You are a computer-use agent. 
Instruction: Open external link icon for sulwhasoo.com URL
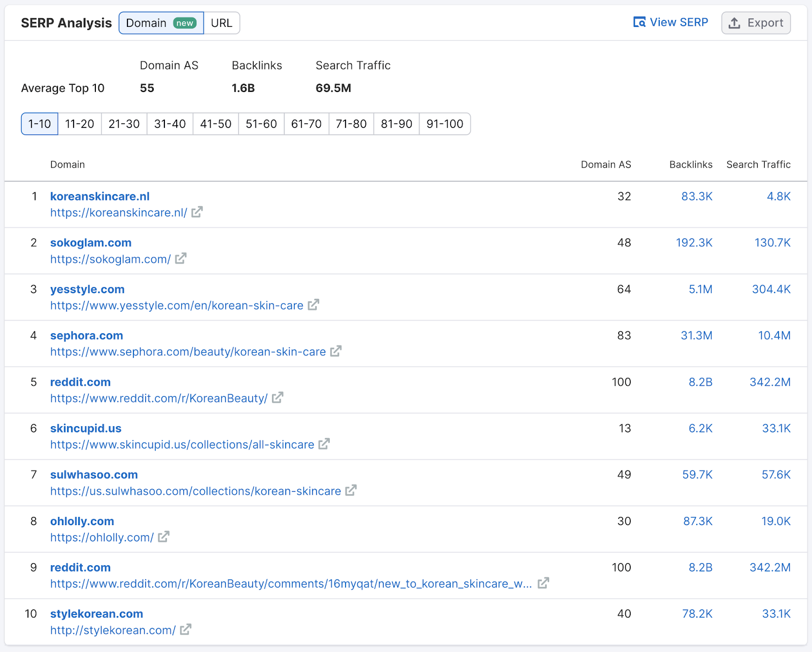(x=351, y=491)
